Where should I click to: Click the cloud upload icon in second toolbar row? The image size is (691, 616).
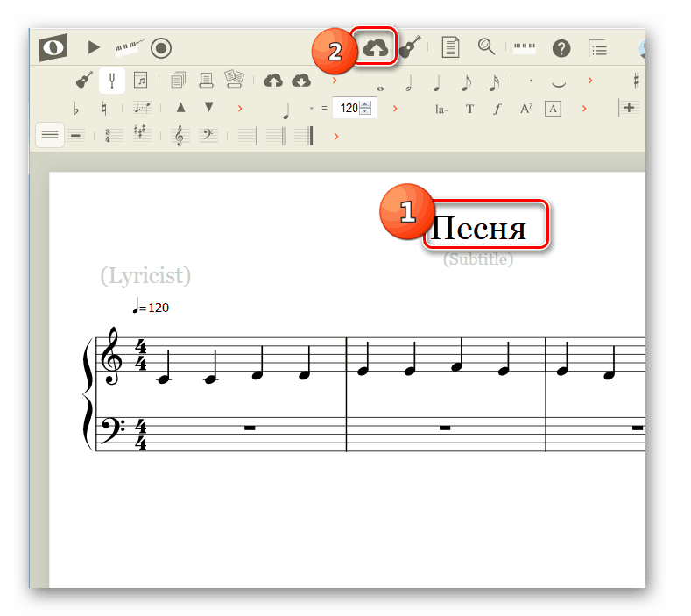pyautogui.click(x=272, y=81)
